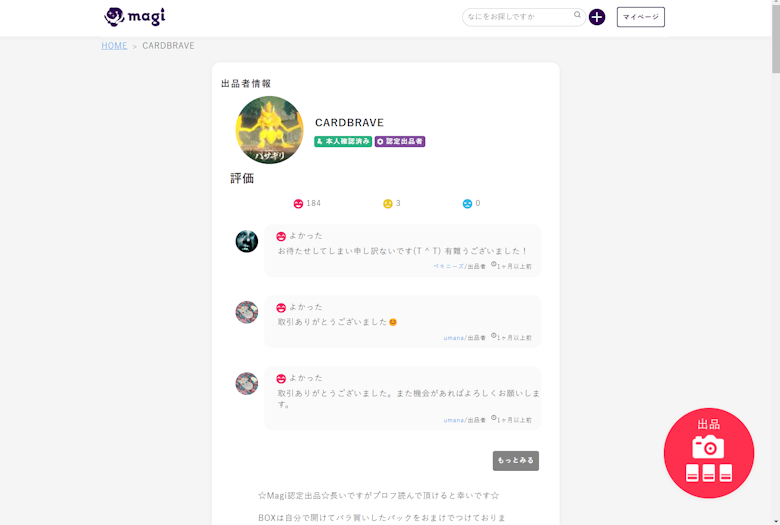Open umana link under また機会があれば review
This screenshot has height=525, width=780.
[454, 420]
